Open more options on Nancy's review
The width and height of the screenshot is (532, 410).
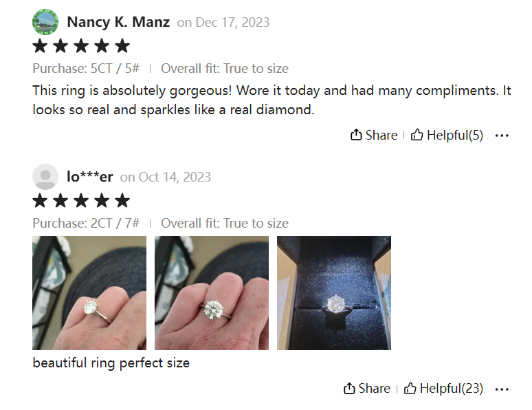(x=502, y=136)
